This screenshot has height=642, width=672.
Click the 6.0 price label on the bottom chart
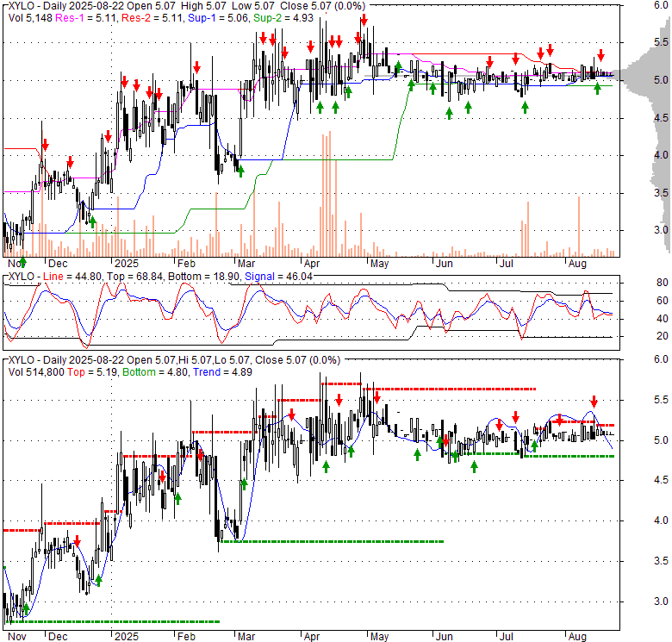pyautogui.click(x=638, y=360)
